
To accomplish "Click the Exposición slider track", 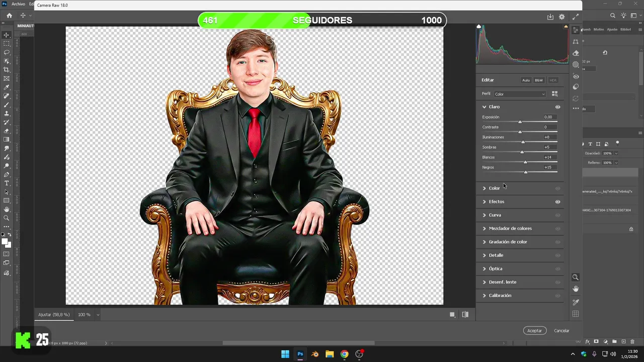I will [520, 122].
